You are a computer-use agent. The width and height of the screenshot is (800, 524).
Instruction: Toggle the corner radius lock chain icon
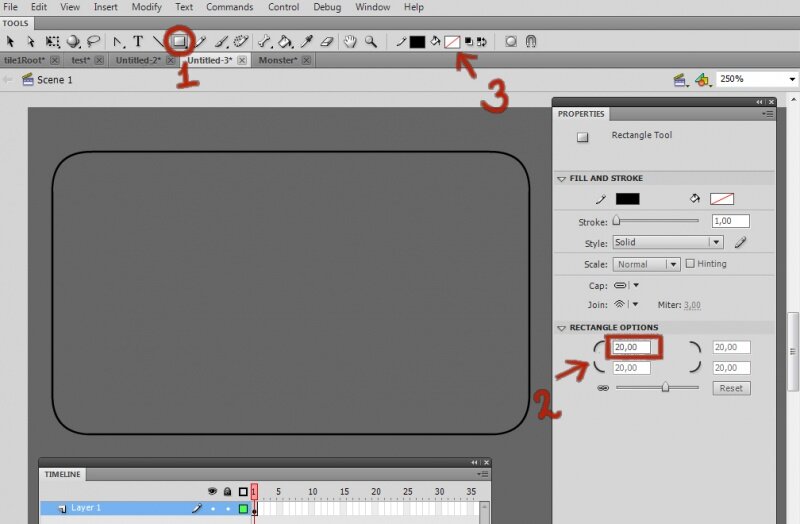pyautogui.click(x=602, y=388)
